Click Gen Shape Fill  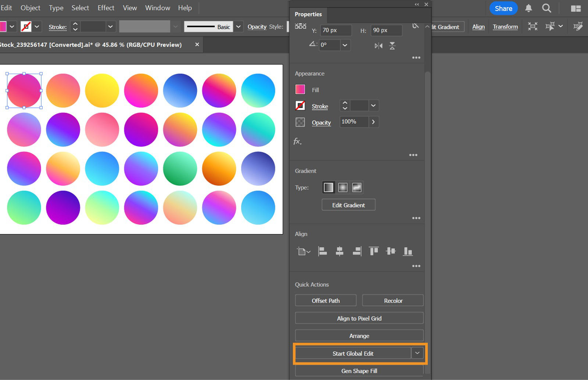click(359, 371)
